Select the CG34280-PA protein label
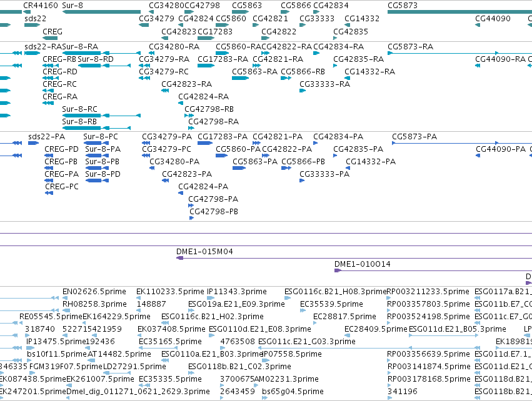Viewport: 532px width, 401px height. 174,162
